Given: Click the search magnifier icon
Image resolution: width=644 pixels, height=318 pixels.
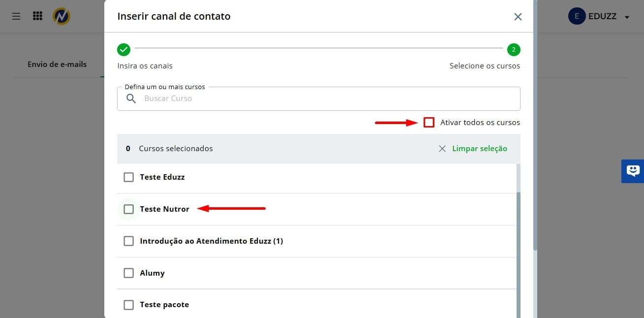Looking at the screenshot, I should [x=131, y=98].
